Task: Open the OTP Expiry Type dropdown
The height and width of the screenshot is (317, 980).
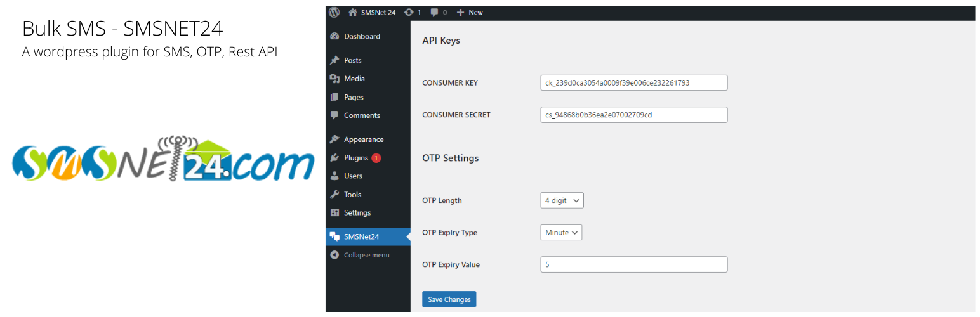Action: (561, 233)
